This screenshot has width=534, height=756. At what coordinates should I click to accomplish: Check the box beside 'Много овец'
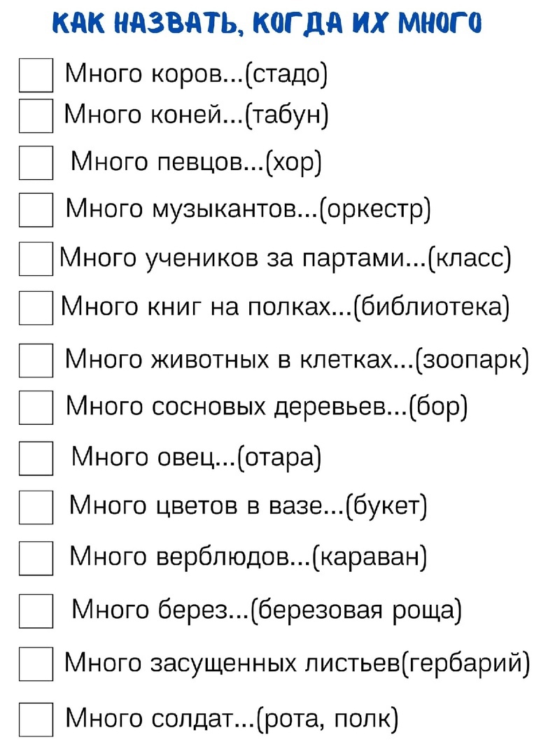point(36,458)
